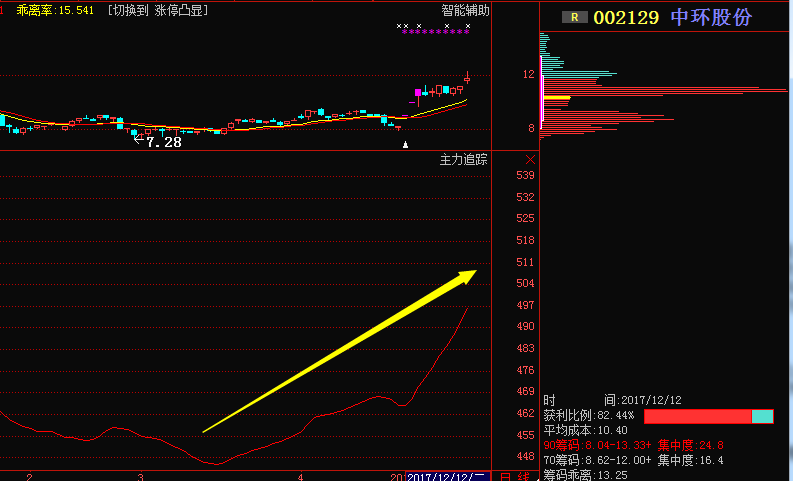Screen dimensions: 793x481
Task: Click the latest red candlestick near 12
Action: (x=467, y=78)
